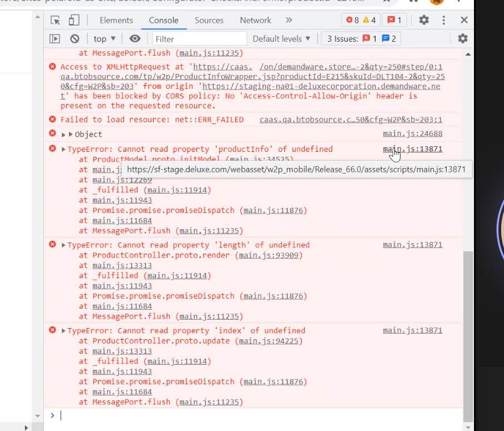
Task: Click the clear console icon
Action: click(75, 39)
